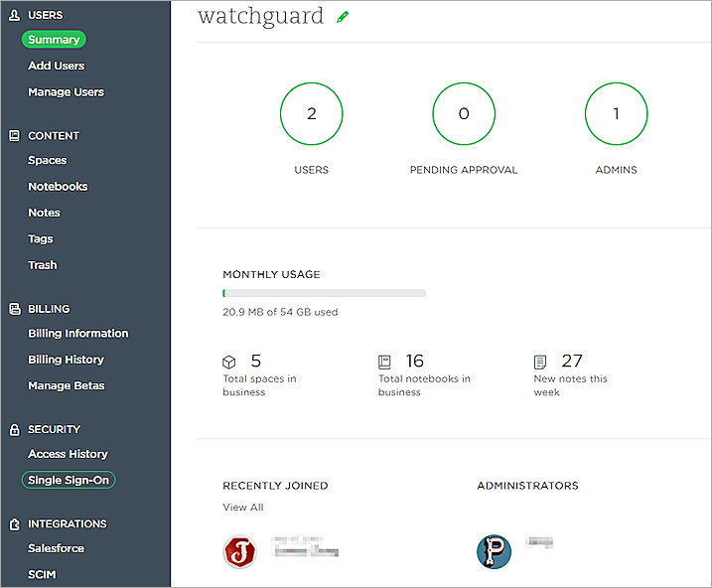Open Notes in Content section
This screenshot has width=712, height=588.
tap(44, 213)
